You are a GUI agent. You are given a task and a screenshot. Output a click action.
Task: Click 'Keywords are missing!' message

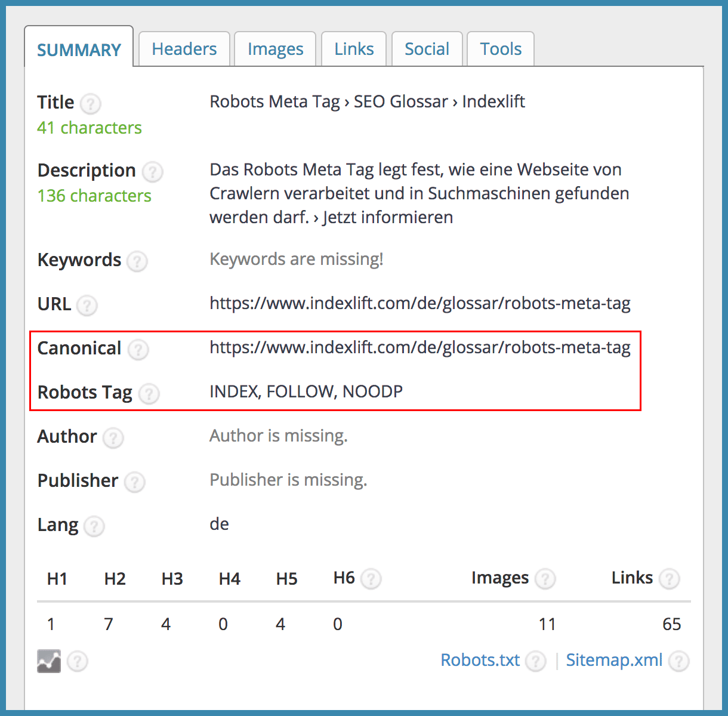[x=297, y=260]
